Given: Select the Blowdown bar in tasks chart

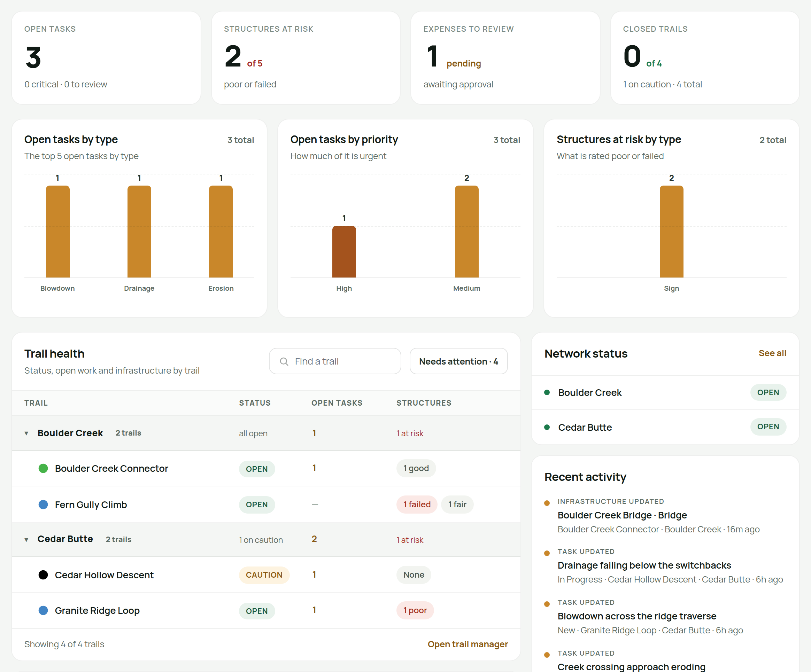Looking at the screenshot, I should click(57, 232).
